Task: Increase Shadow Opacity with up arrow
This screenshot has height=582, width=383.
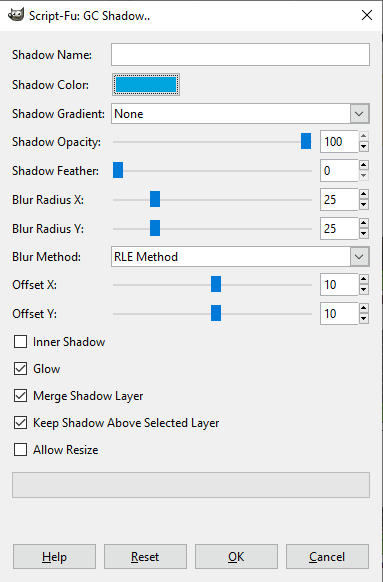Action: tap(364, 137)
